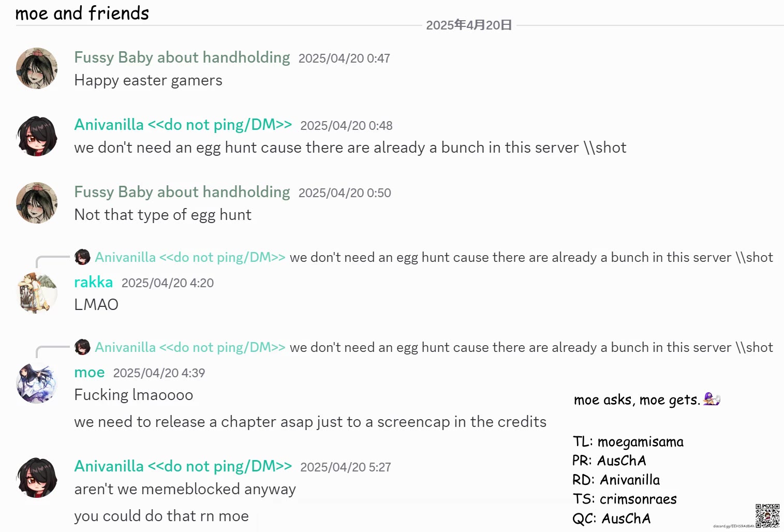Click the 2025年4月20日 date divider
The height and width of the screenshot is (532, 784).
point(469,25)
